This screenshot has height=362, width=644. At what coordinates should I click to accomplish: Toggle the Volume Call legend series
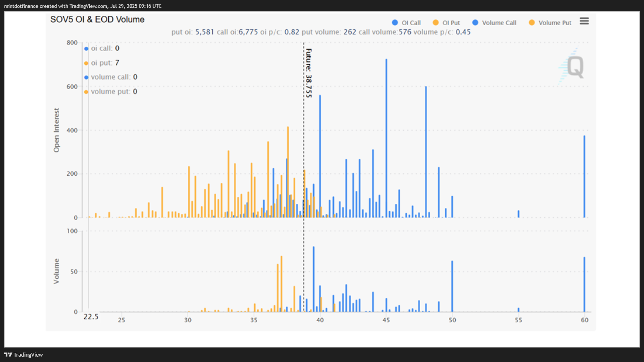point(494,23)
